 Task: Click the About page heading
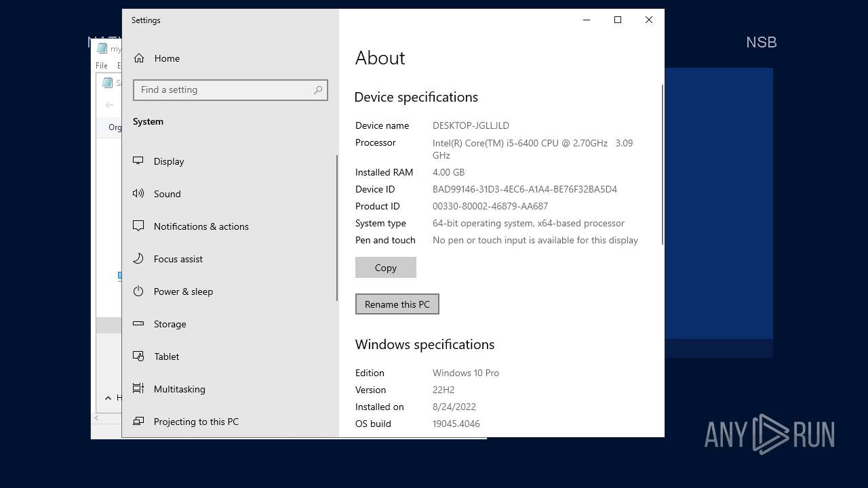380,58
